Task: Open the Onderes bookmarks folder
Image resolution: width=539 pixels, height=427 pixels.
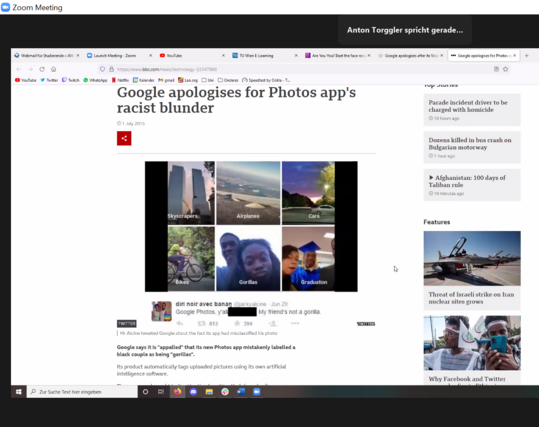Action: pyautogui.click(x=228, y=80)
